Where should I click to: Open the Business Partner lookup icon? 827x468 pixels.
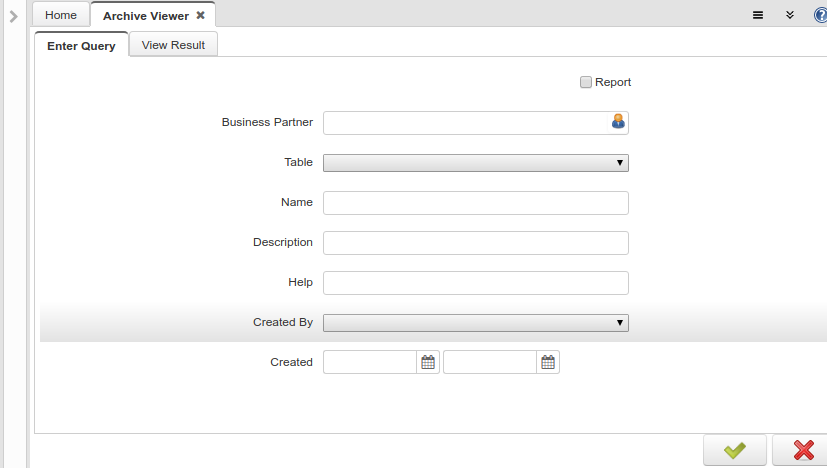(618, 122)
